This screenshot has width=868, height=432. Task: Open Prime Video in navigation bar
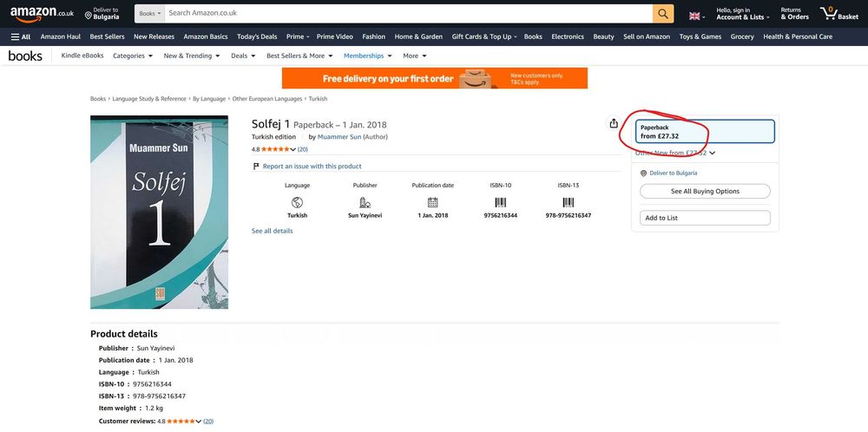coord(334,36)
